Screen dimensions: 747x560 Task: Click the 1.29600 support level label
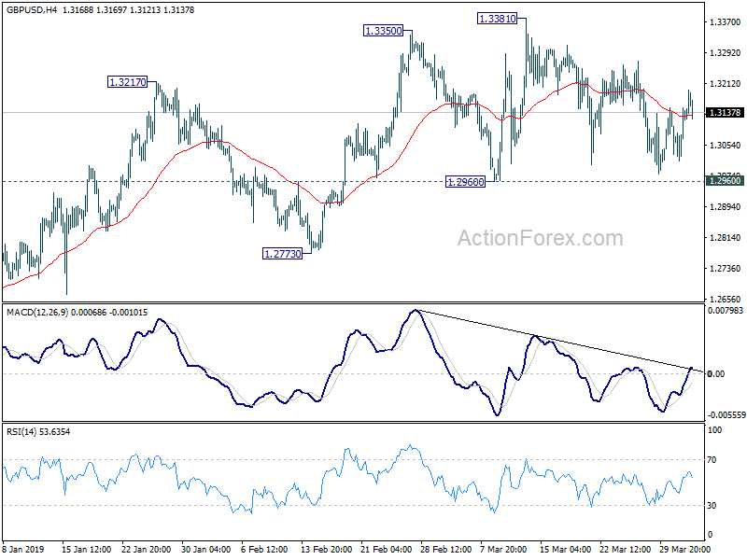[x=465, y=181]
